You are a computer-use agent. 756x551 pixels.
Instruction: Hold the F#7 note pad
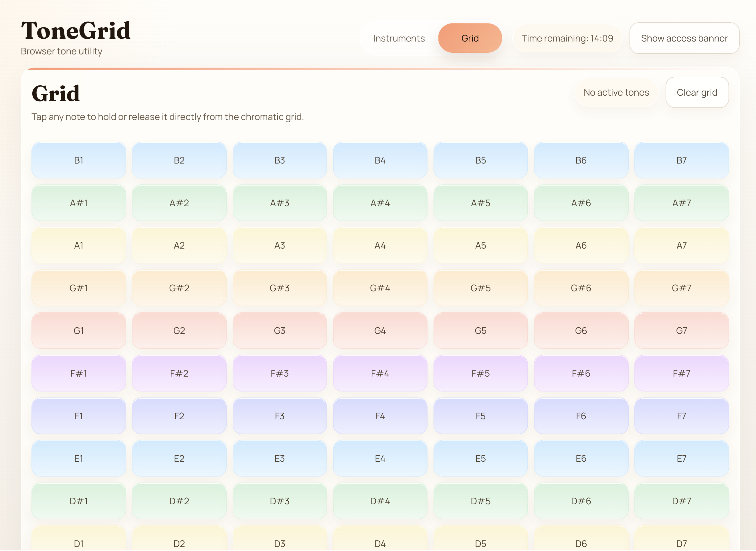click(681, 373)
